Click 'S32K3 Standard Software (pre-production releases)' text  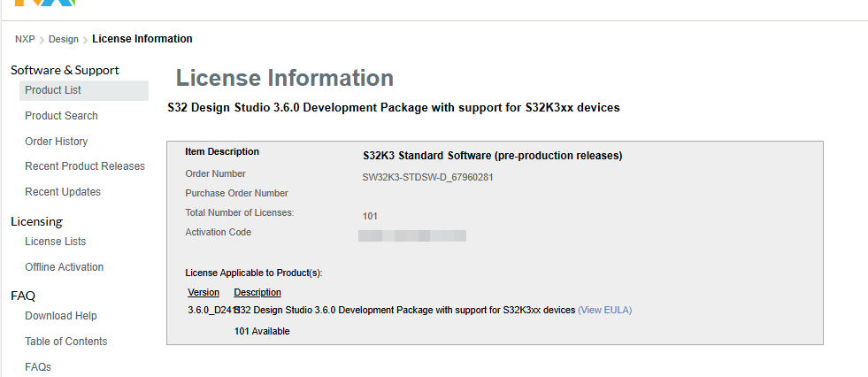(493, 156)
